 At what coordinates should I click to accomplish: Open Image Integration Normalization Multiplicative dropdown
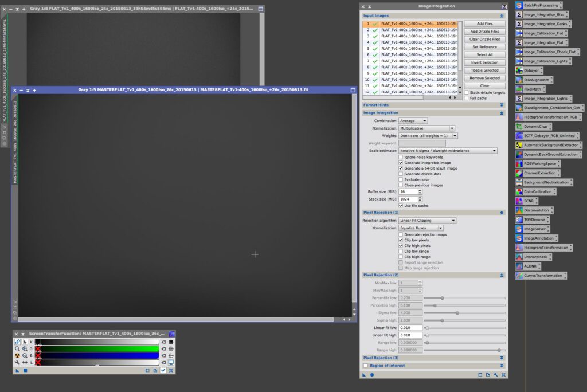click(x=426, y=128)
